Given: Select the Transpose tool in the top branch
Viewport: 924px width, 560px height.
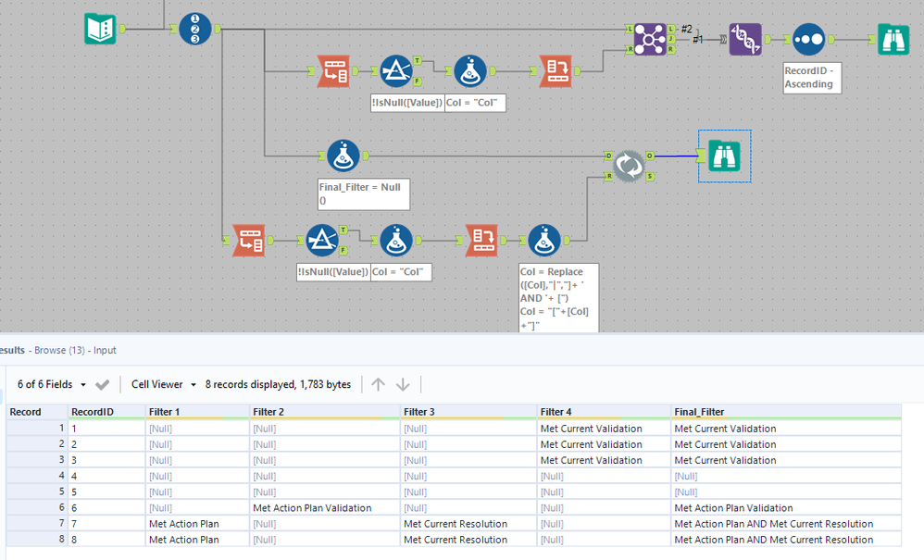Looking at the screenshot, I should pyautogui.click(x=333, y=71).
